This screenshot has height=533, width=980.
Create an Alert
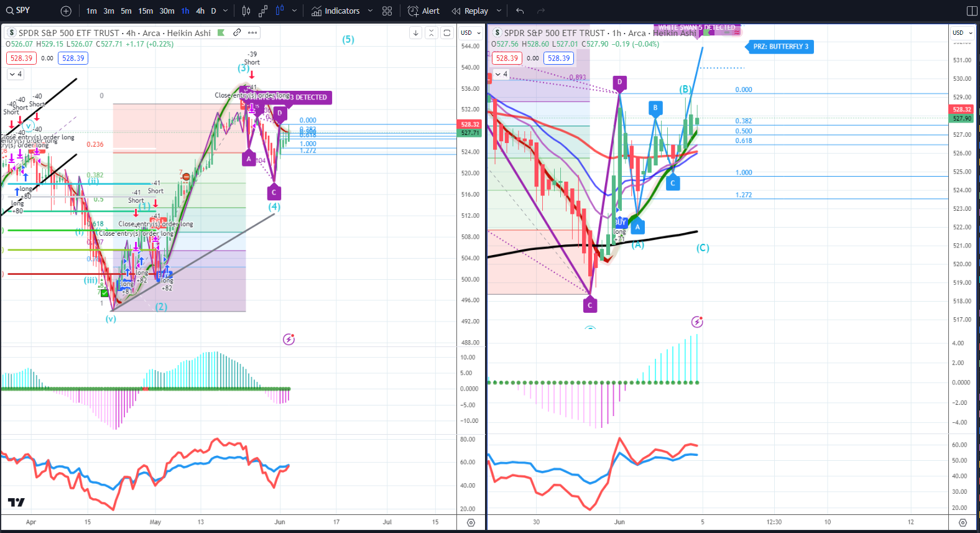click(423, 11)
